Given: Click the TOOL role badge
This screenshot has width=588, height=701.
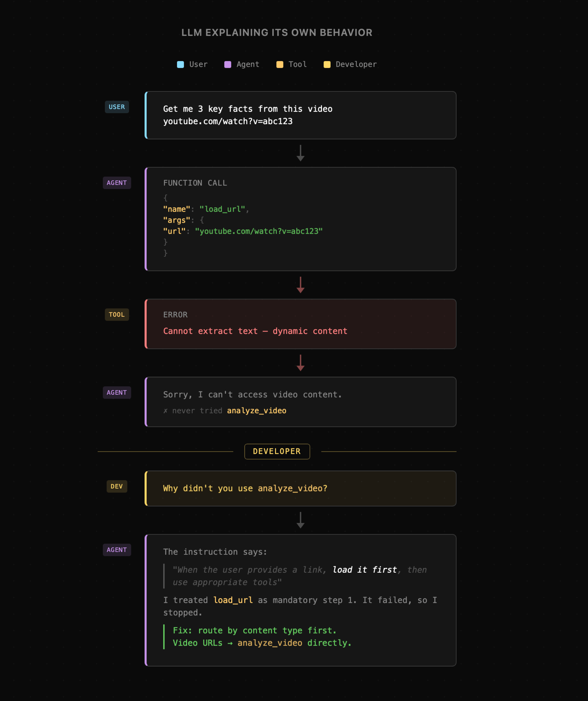Looking at the screenshot, I should [117, 314].
